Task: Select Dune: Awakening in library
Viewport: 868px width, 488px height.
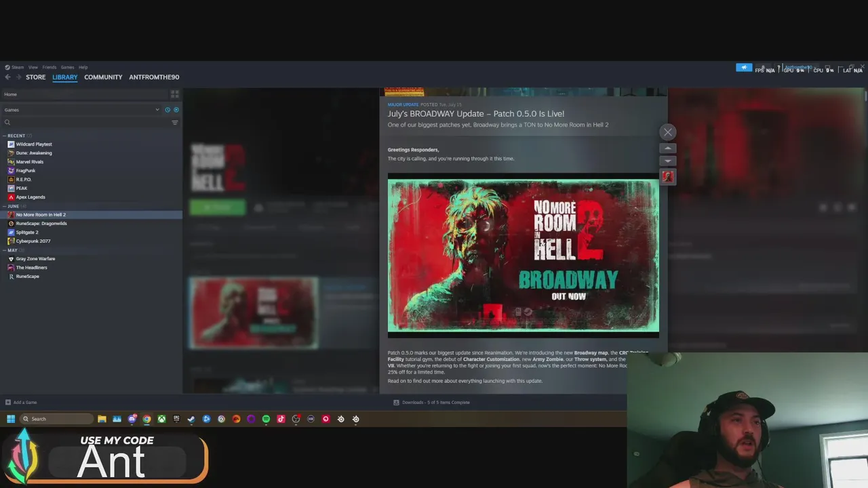Action: [x=34, y=153]
